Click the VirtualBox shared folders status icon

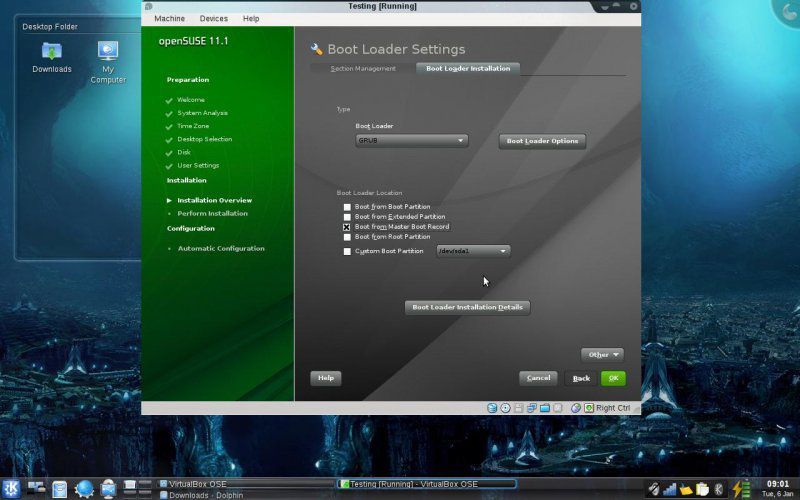[x=545, y=408]
